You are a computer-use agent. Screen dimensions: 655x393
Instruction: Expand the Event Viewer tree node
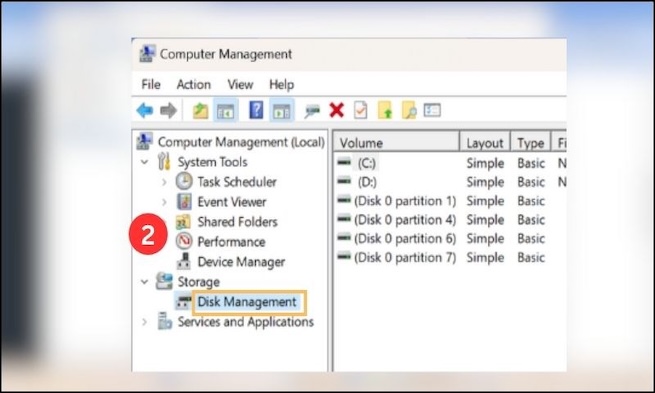pyautogui.click(x=164, y=202)
